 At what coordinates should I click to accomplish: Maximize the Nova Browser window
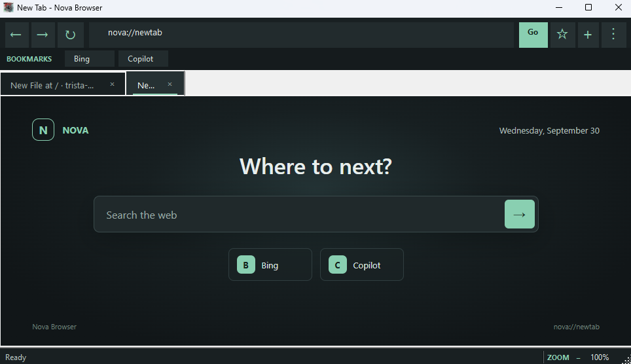coord(588,7)
